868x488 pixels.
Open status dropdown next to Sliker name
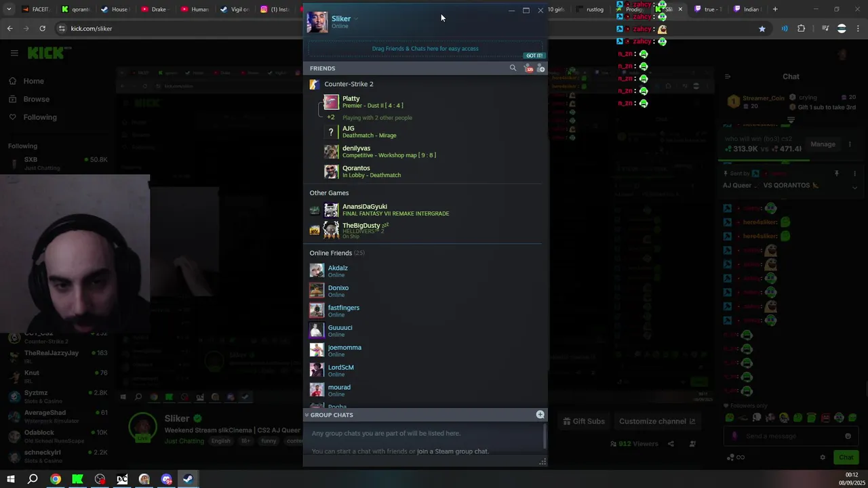point(355,19)
